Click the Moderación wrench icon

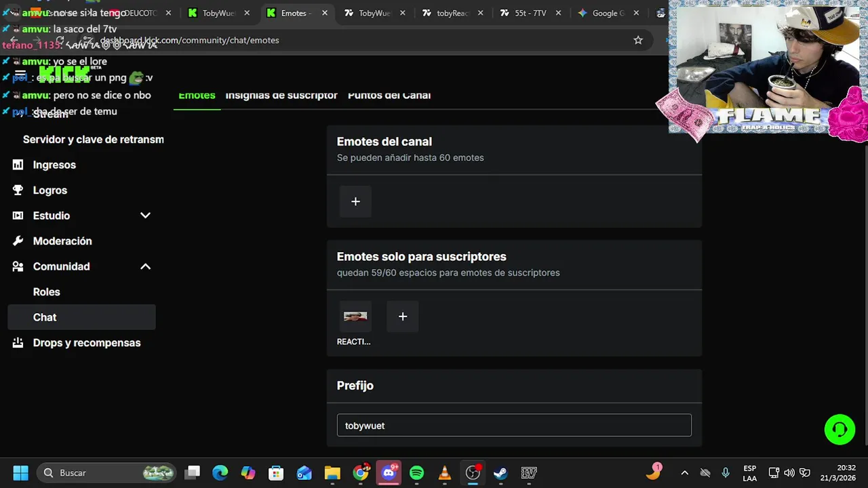click(18, 241)
